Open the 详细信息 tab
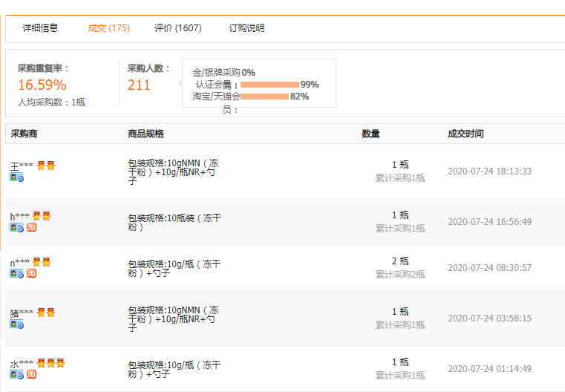Image resolution: width=565 pixels, height=392 pixels. [40, 28]
